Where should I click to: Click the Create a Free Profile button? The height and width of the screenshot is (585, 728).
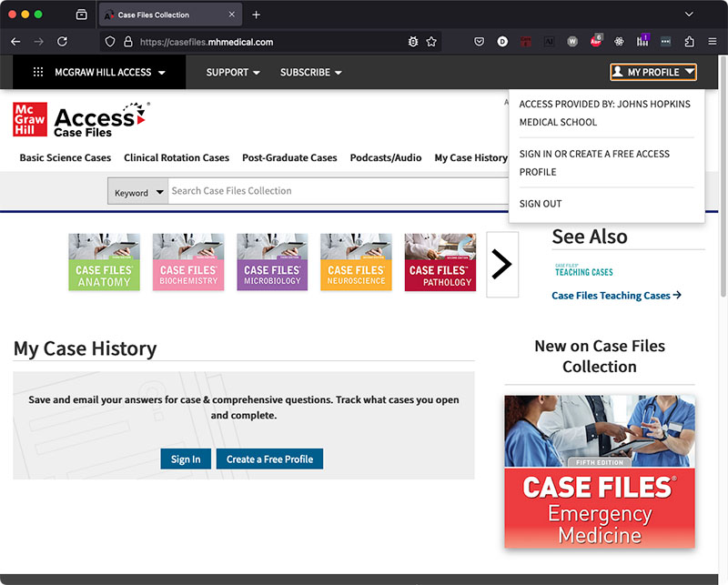[x=269, y=459]
